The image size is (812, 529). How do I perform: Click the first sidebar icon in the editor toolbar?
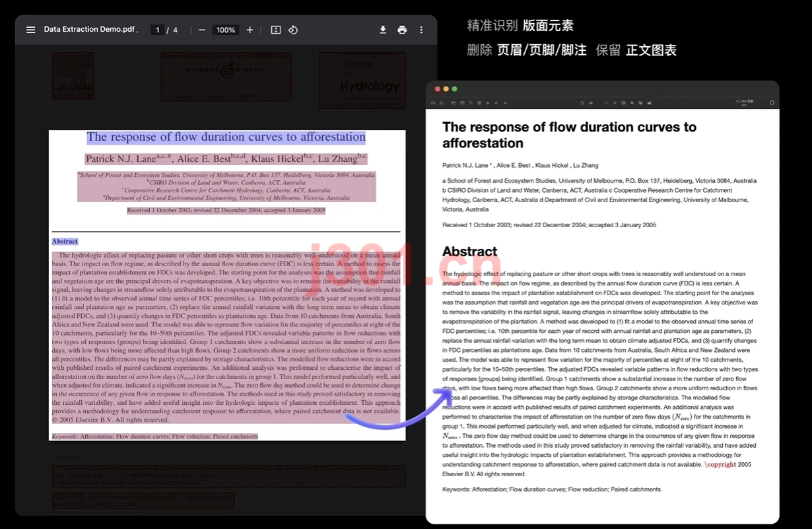[x=434, y=102]
